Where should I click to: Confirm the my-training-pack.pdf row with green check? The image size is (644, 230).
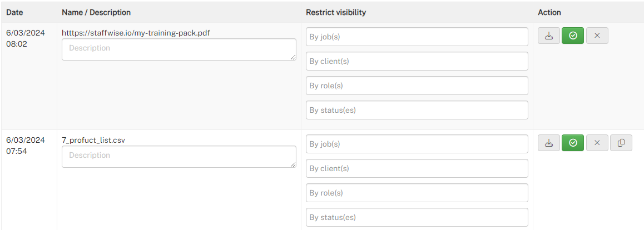click(573, 36)
